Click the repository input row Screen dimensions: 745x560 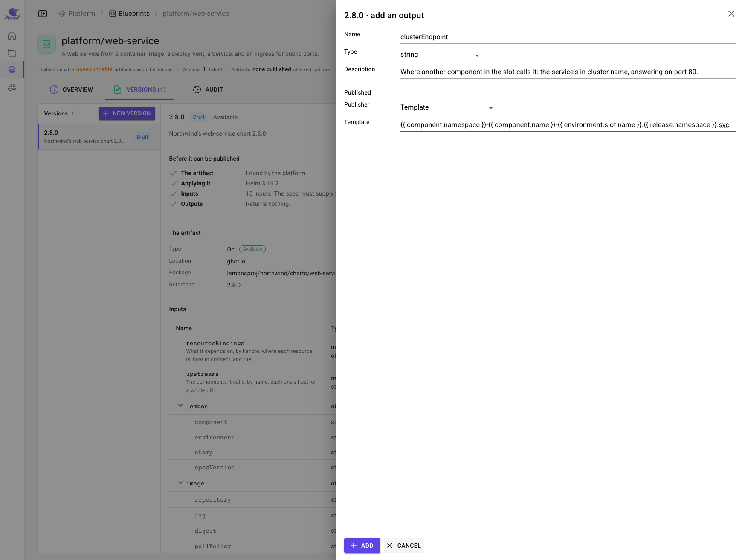tap(252, 500)
